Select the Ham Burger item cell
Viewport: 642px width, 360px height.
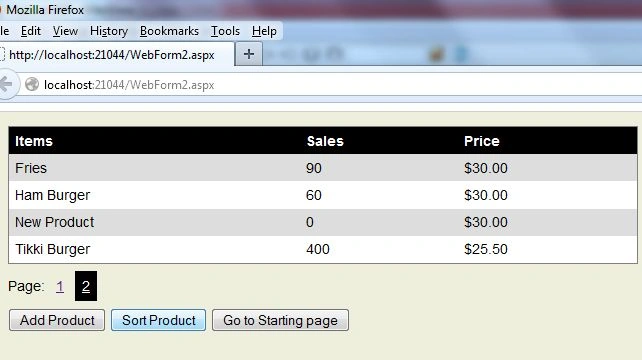pyautogui.click(x=52, y=195)
